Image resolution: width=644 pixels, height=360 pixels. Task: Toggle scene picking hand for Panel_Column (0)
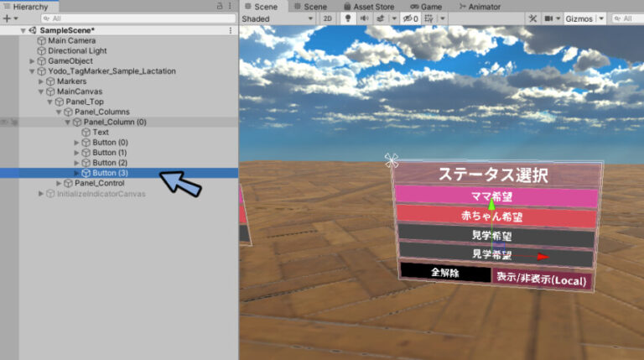(14, 122)
